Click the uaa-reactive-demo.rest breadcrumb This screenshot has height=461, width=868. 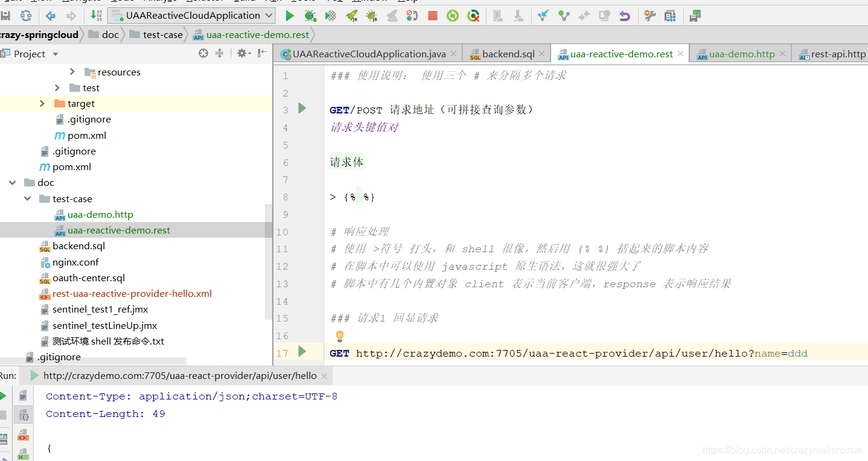251,35
